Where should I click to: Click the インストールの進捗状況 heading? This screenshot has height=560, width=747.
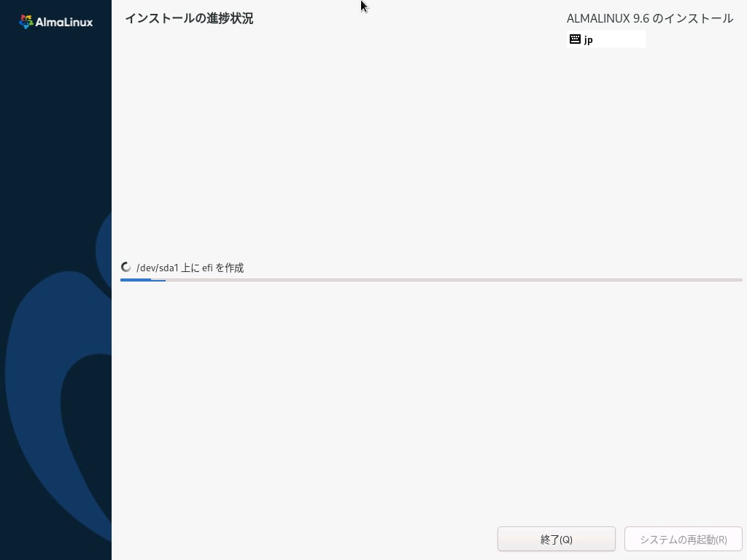click(189, 18)
